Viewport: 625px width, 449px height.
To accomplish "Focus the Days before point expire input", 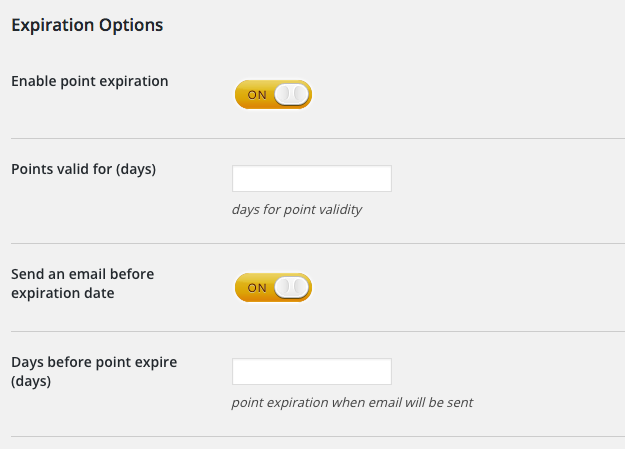I will [x=311, y=372].
